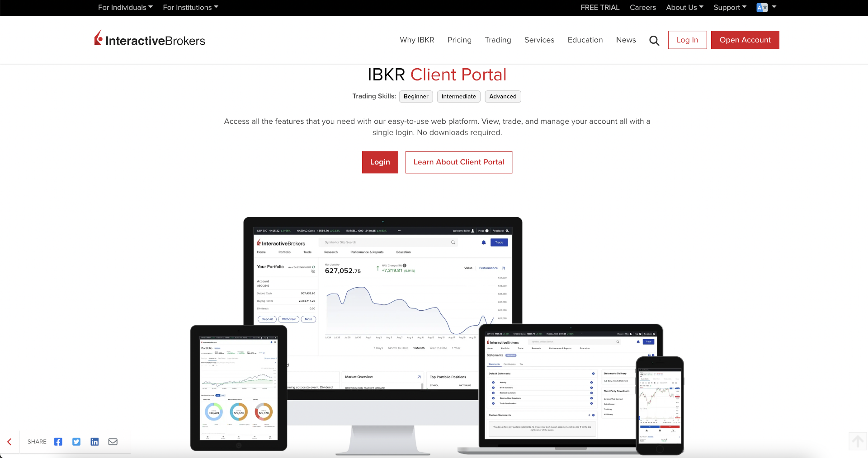Open the language translation icon
Image resolution: width=868 pixels, height=458 pixels.
click(762, 8)
